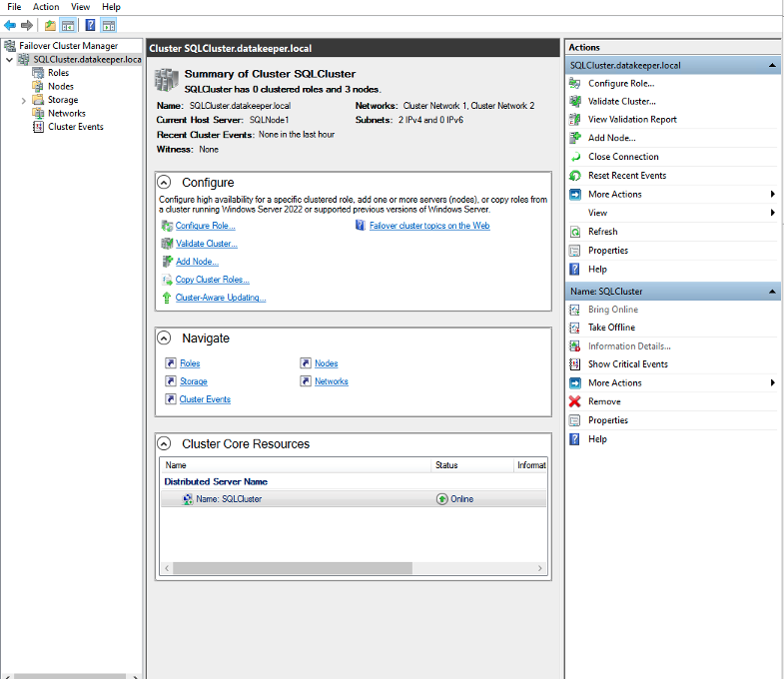784x679 pixels.
Task: Click Add Node in Actions pane
Action: [611, 138]
